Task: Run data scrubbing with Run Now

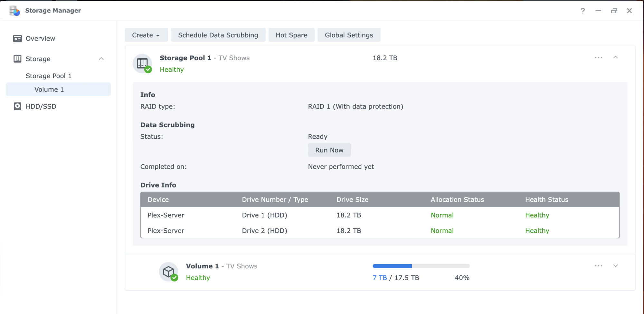Action: (329, 150)
